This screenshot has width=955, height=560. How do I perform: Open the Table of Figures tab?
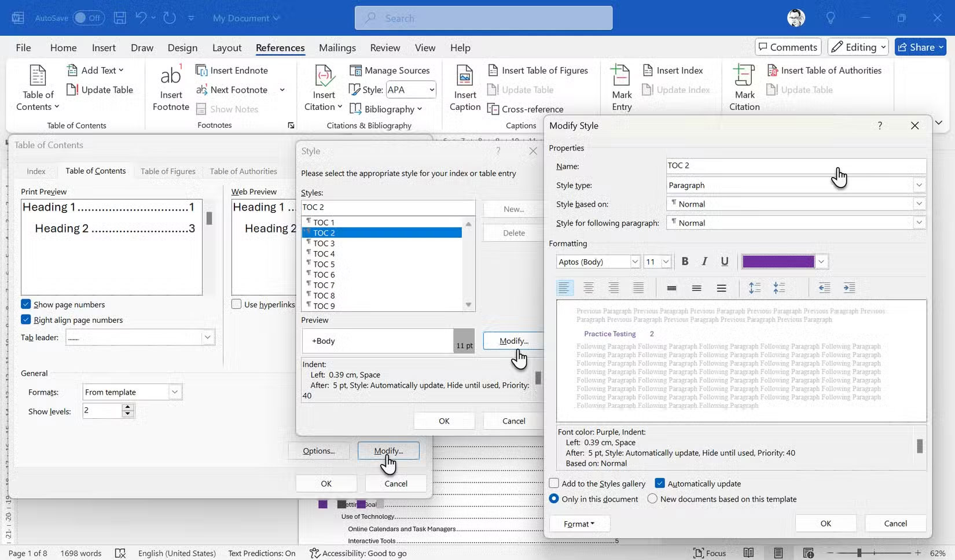[168, 171]
